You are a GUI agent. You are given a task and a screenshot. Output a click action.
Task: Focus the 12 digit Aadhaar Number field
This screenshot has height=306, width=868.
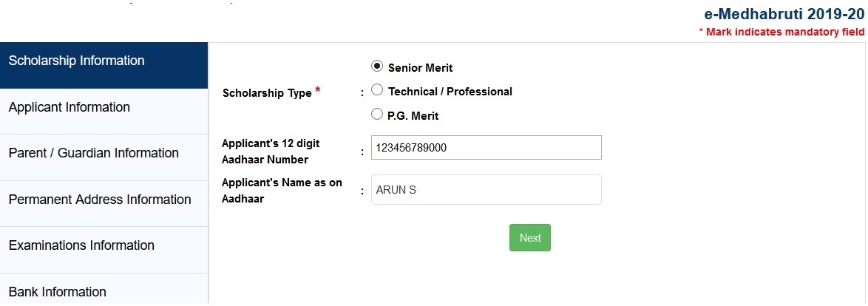[x=486, y=148]
